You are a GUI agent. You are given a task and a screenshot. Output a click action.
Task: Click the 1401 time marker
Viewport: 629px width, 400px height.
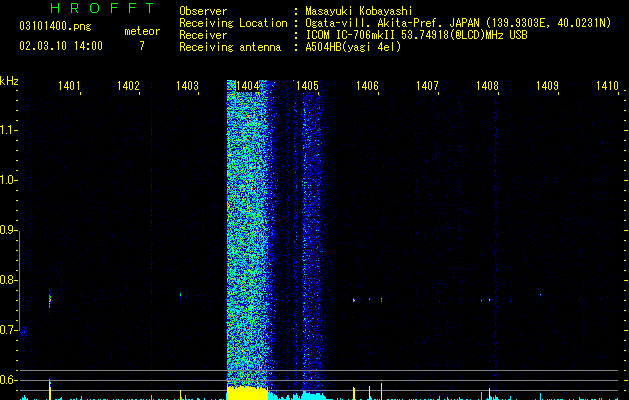(69, 86)
